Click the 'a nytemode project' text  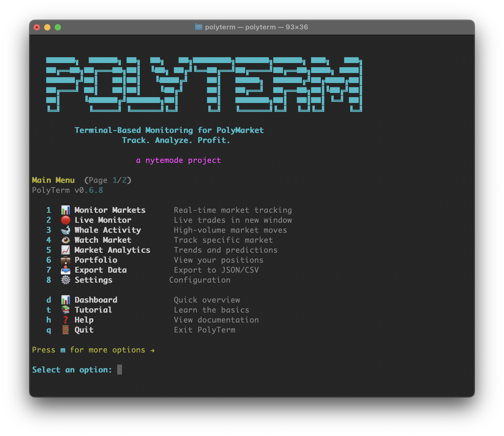[x=178, y=160]
